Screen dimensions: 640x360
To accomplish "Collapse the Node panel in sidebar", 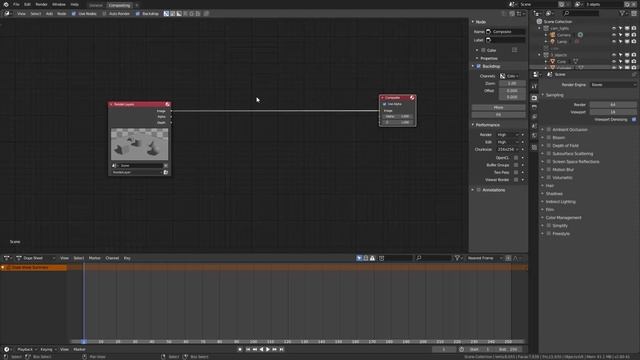I will click(473, 22).
